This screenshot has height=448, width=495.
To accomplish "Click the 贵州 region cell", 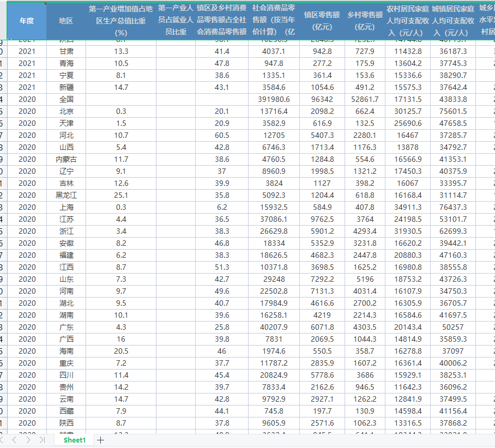I will 66,388.
